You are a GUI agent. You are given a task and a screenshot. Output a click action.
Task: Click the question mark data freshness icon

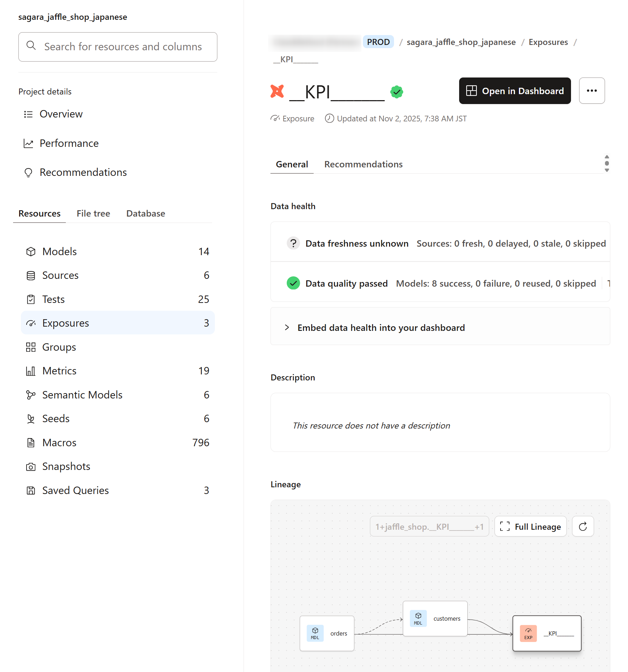pyautogui.click(x=293, y=243)
